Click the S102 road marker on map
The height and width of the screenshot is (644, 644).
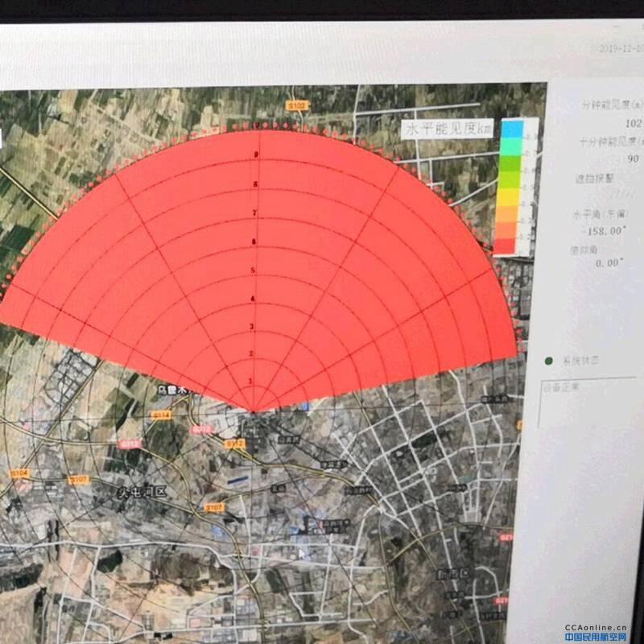point(297,105)
